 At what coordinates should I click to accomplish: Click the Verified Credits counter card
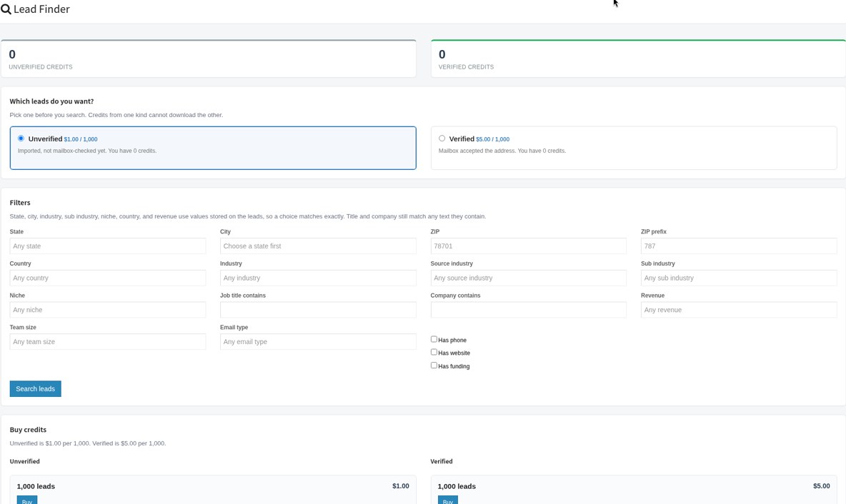[x=638, y=59]
